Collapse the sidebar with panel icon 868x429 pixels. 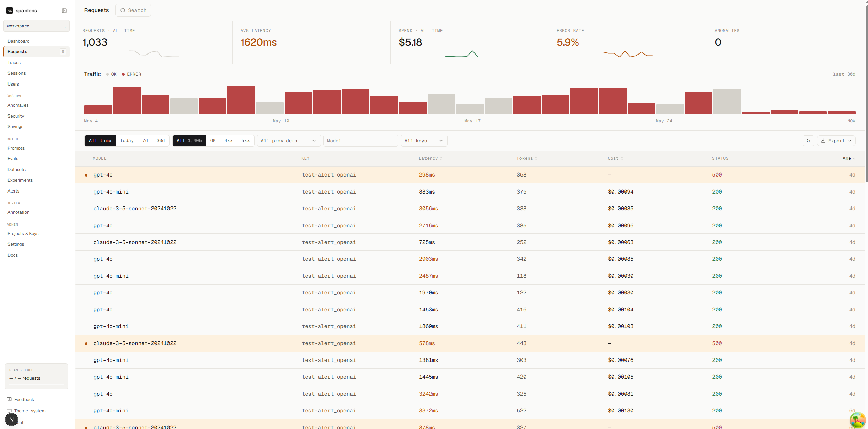64,11
